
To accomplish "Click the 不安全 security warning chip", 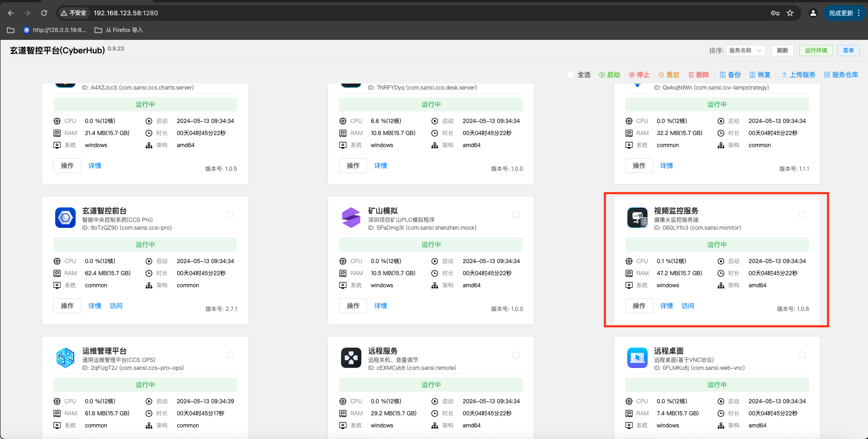I will (74, 13).
